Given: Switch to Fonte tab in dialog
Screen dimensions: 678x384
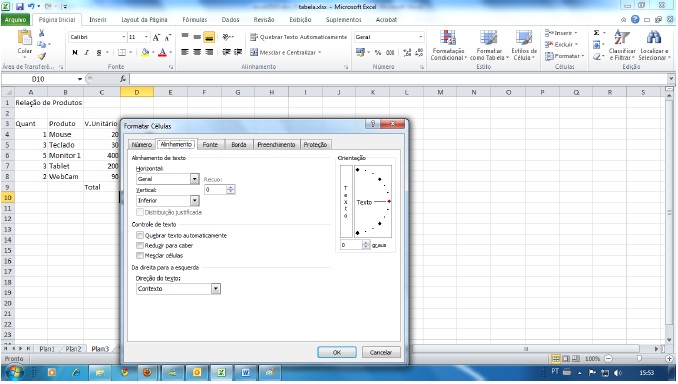Looking at the screenshot, I should [210, 144].
